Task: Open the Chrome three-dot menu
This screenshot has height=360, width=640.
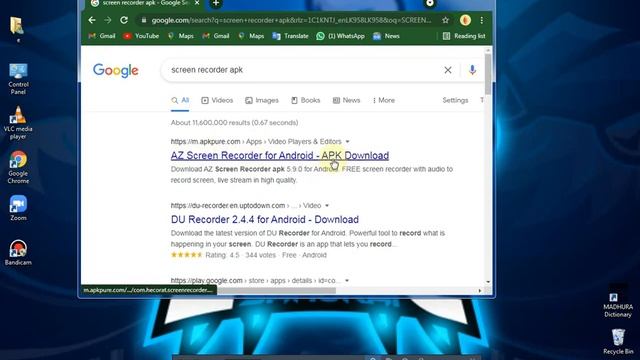Action: pyautogui.click(x=482, y=20)
